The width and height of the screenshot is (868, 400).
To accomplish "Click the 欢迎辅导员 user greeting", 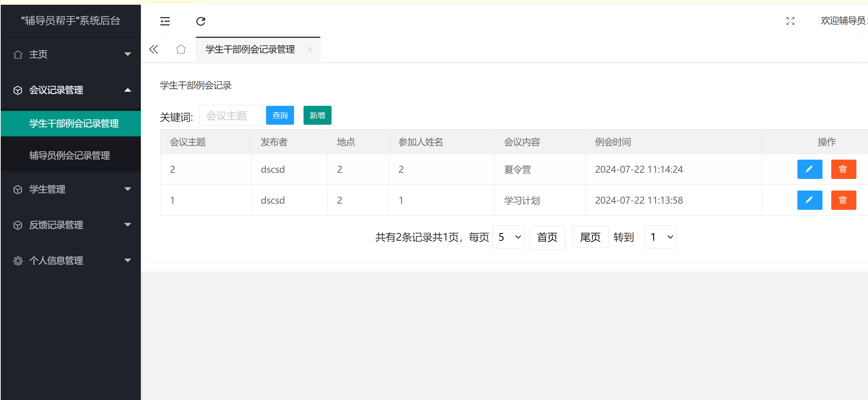I will coord(844,21).
